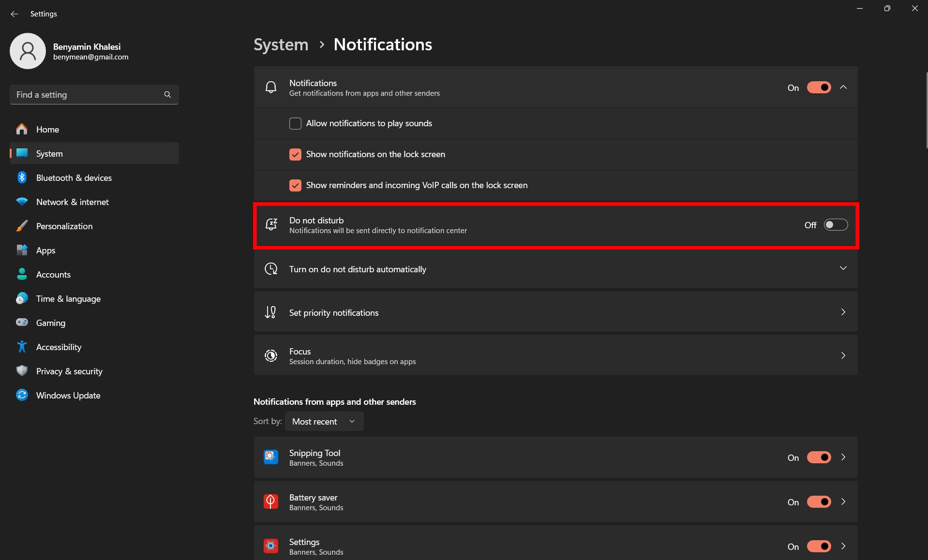Open the Gaming section

tap(50, 323)
